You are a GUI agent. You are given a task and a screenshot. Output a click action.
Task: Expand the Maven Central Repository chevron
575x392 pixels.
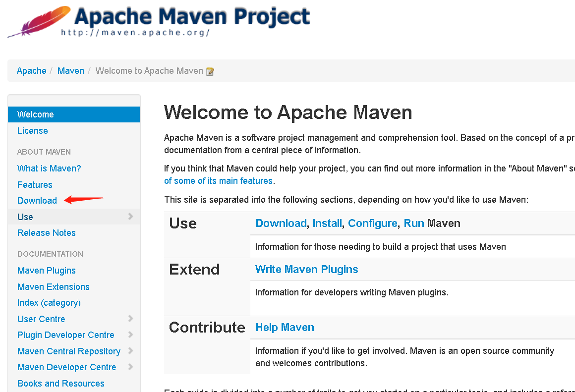coord(130,351)
